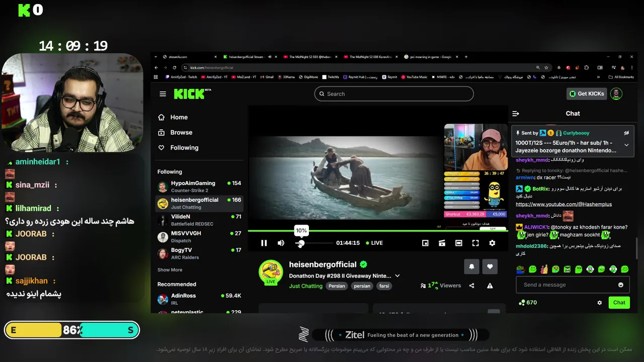The width and height of the screenshot is (644, 362).
Task: Open the YouTube Music bookmark
Action: click(414, 77)
